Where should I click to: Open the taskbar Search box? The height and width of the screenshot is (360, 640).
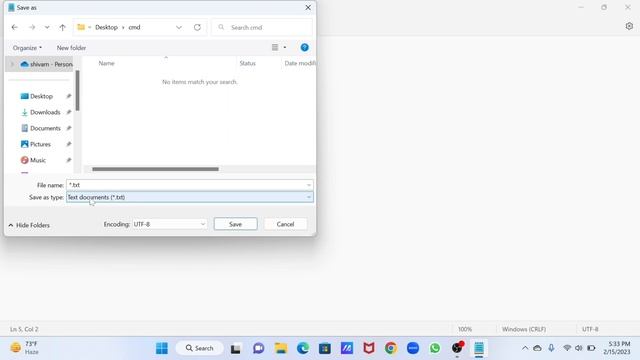(x=200, y=348)
